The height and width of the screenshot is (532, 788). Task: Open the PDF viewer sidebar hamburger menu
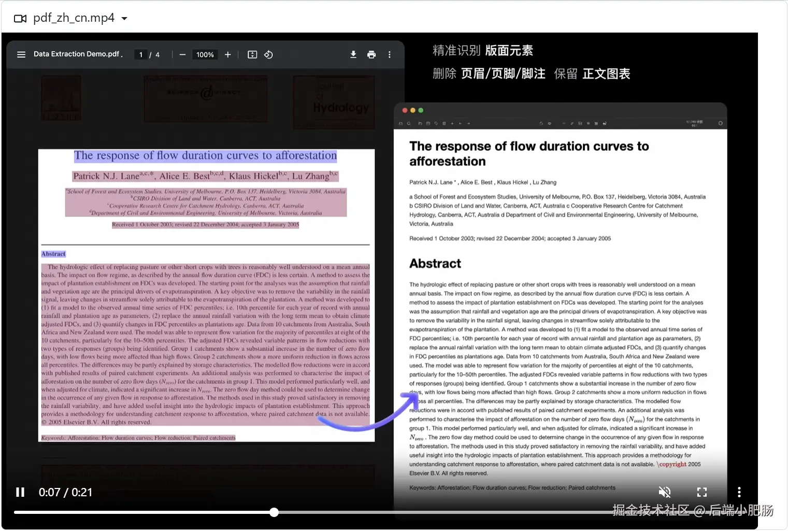21,54
